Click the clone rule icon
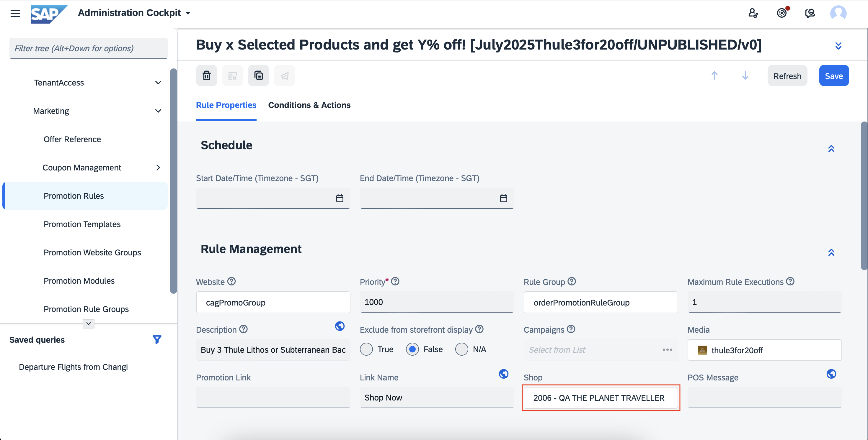Image resolution: width=868 pixels, height=440 pixels. click(x=258, y=75)
